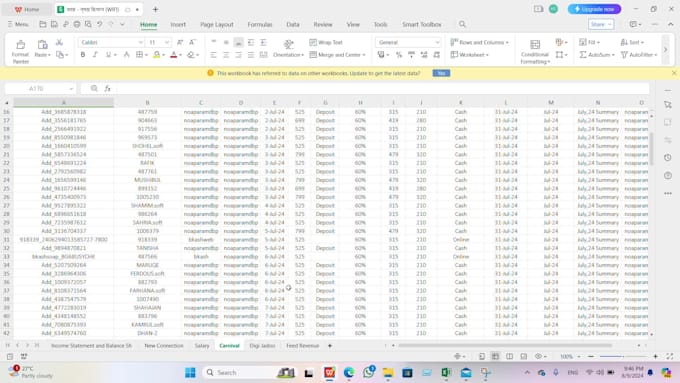Open the ribbon search magnifier

pos(462,24)
